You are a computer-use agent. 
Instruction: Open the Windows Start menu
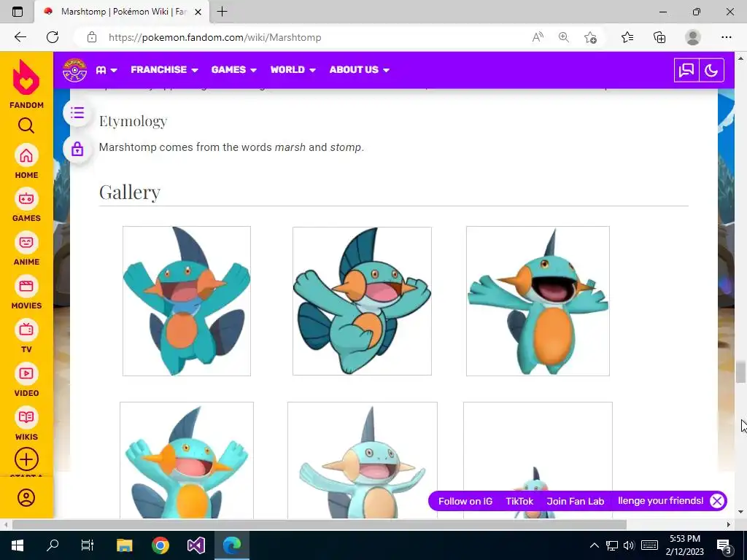click(x=18, y=545)
